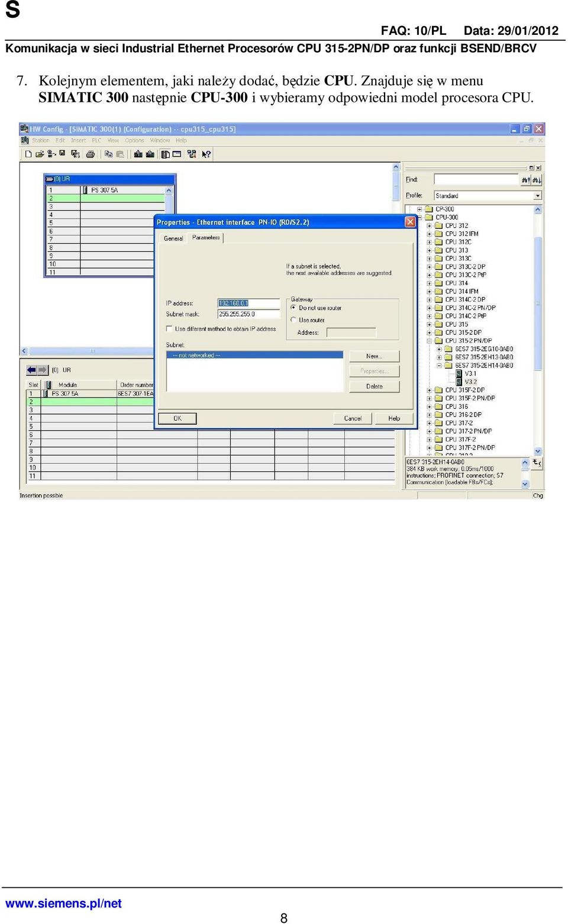
Task: Click the disabled Properties... subnet button
Action: coord(375,371)
